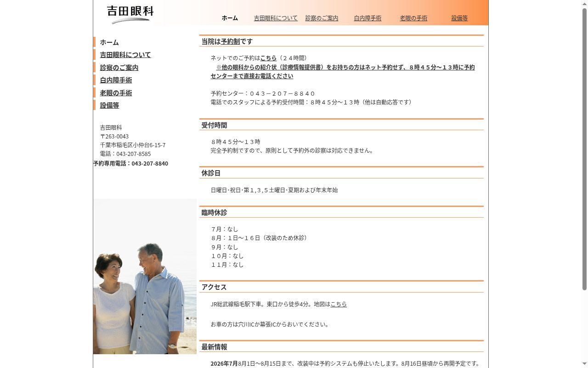
Task: Open the ホーム tab in top navigation
Action: click(230, 18)
